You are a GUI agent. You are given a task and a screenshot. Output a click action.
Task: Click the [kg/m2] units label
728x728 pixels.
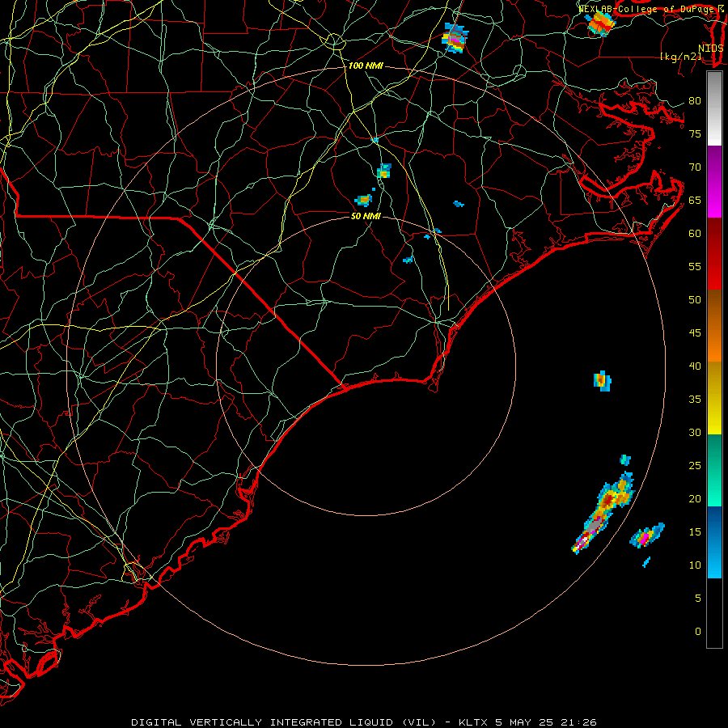coord(680,57)
